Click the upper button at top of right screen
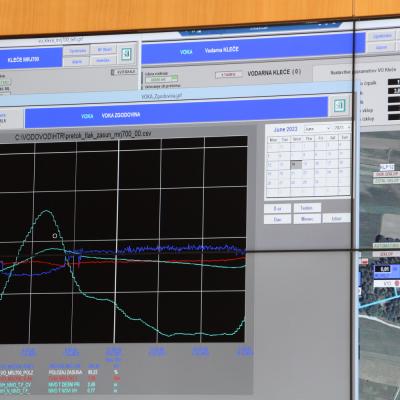The width and height of the screenshot is (400, 400). 382,36
